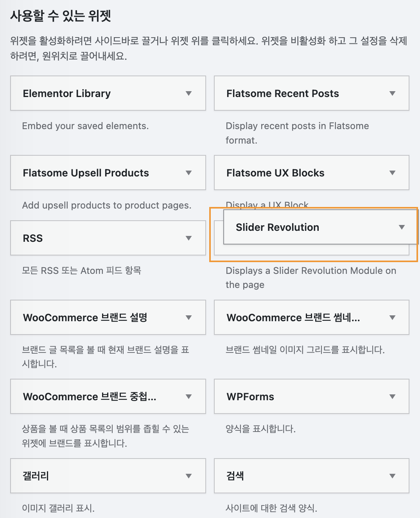
Task: Select the 갤러리 widget title
Action: (x=36, y=476)
